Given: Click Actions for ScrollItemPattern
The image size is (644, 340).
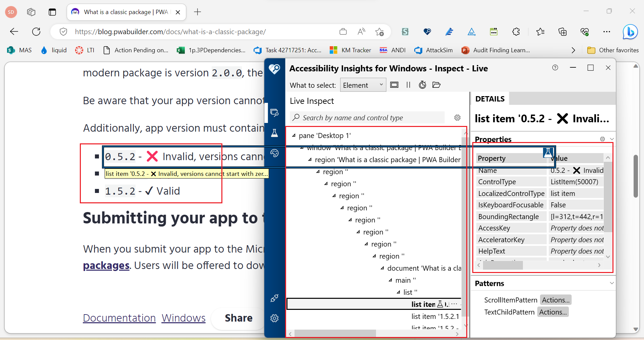Looking at the screenshot, I should (555, 299).
